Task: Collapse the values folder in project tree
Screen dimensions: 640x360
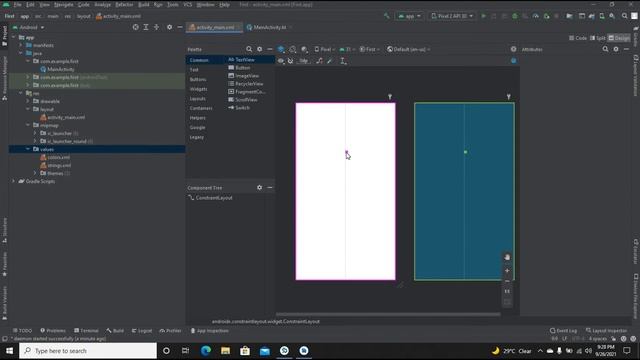Action: point(28,149)
